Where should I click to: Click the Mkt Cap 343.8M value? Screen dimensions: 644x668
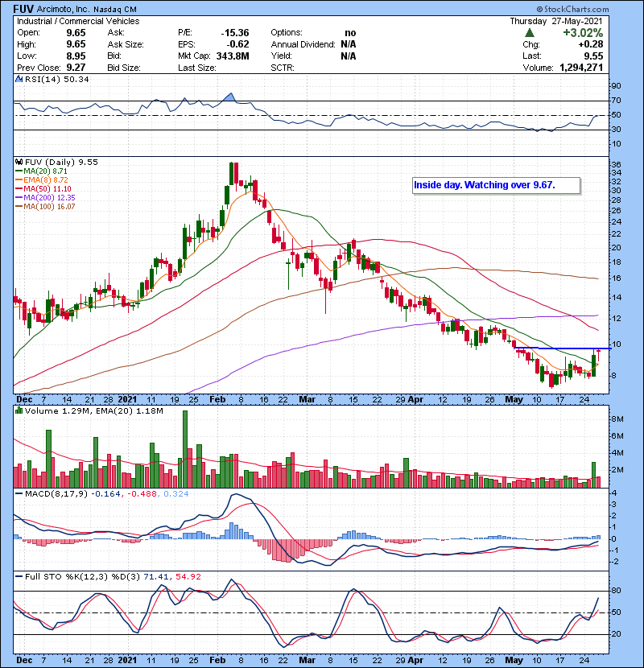tap(233, 56)
